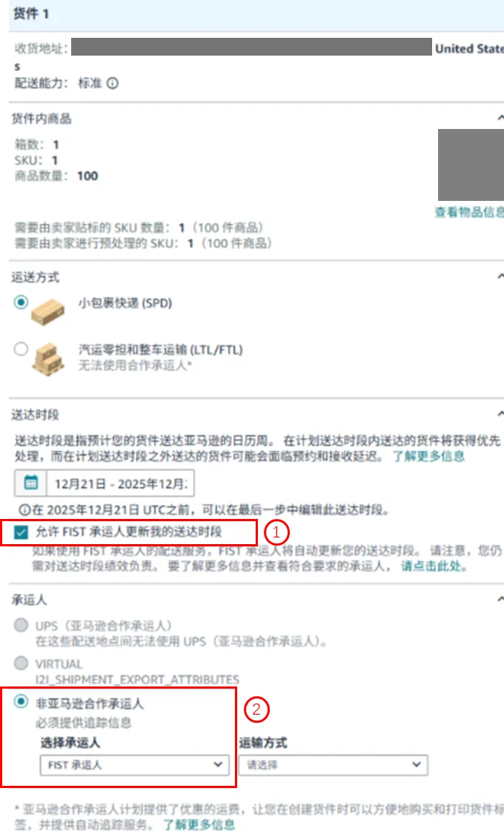504x834 pixels.
Task: Click the info icon next to 标准
Action: click(112, 84)
